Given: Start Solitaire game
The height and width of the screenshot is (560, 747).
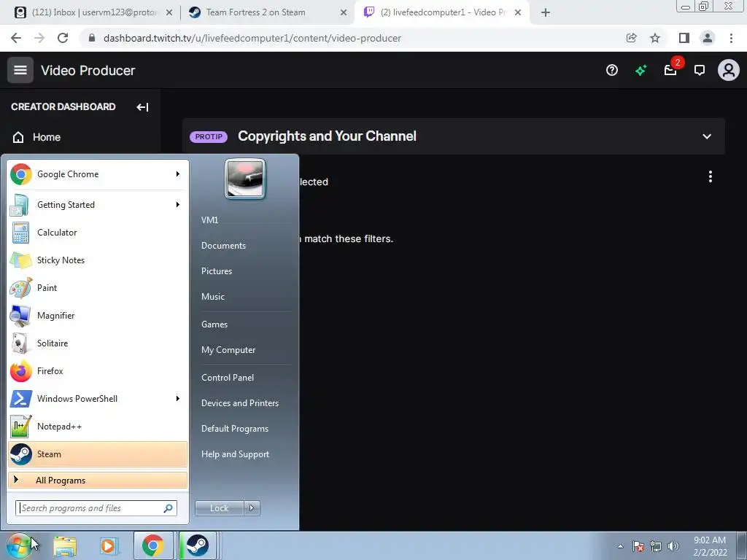Looking at the screenshot, I should [x=98, y=343].
